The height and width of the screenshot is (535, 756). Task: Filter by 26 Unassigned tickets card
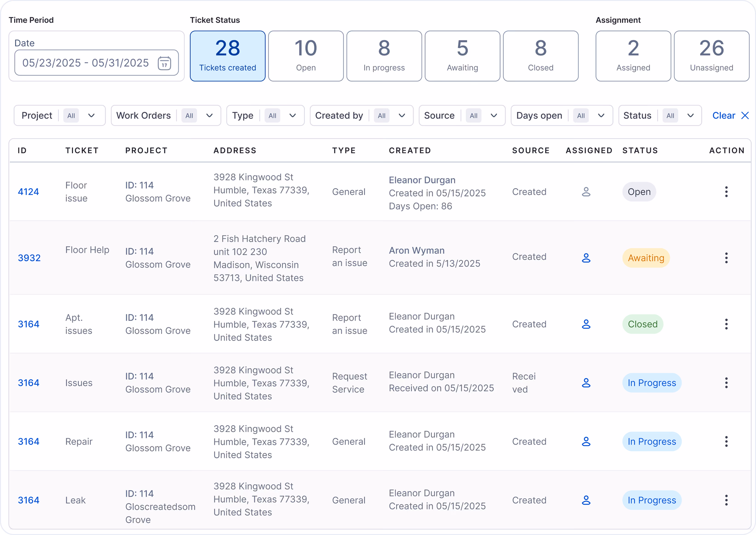712,56
